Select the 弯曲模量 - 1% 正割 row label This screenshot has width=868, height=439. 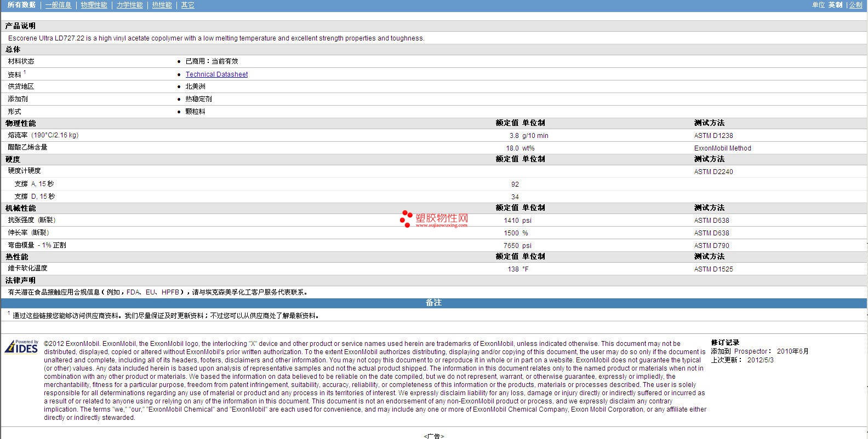click(37, 245)
